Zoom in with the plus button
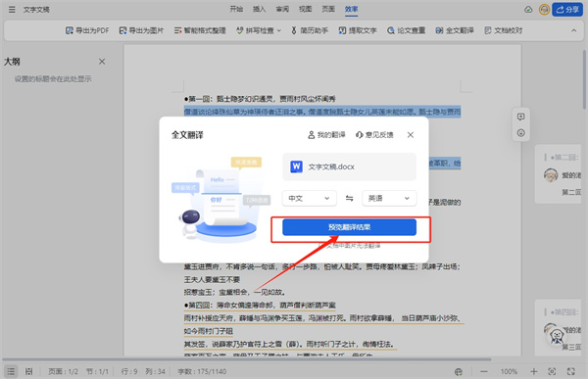This screenshot has height=379, width=588. [534, 371]
